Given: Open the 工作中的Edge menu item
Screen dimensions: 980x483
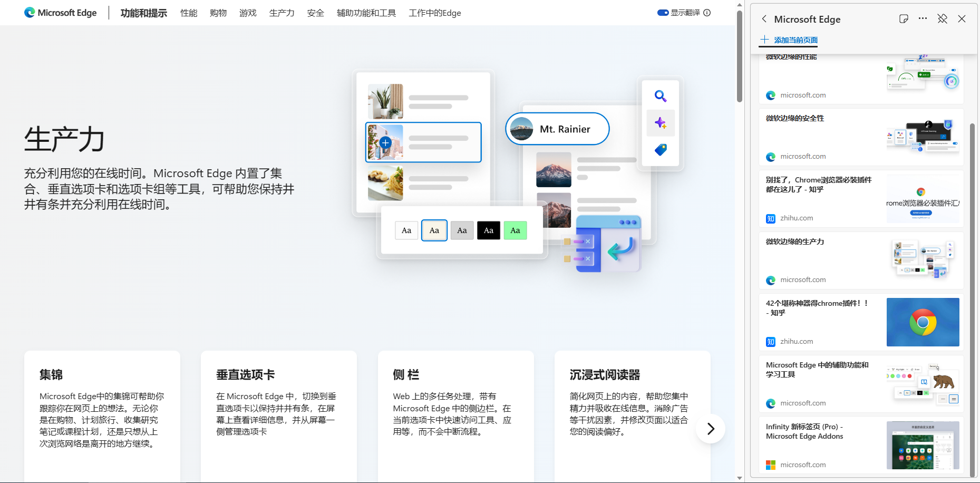Looking at the screenshot, I should click(435, 13).
